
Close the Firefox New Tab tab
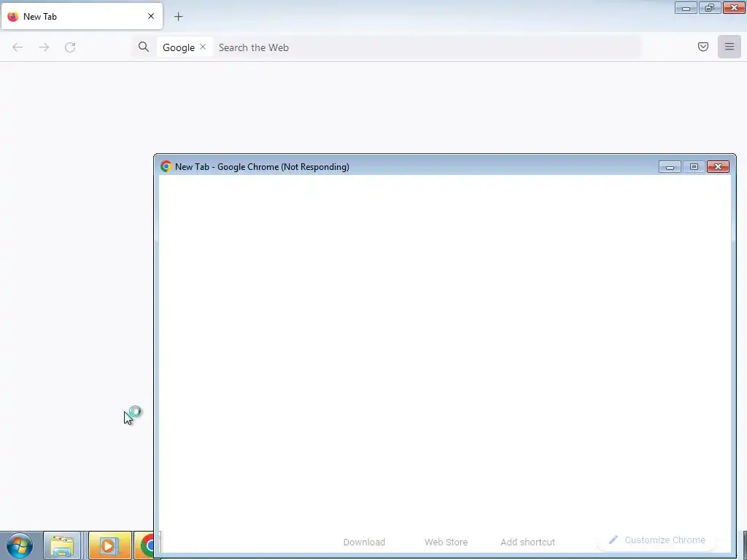[x=150, y=16]
